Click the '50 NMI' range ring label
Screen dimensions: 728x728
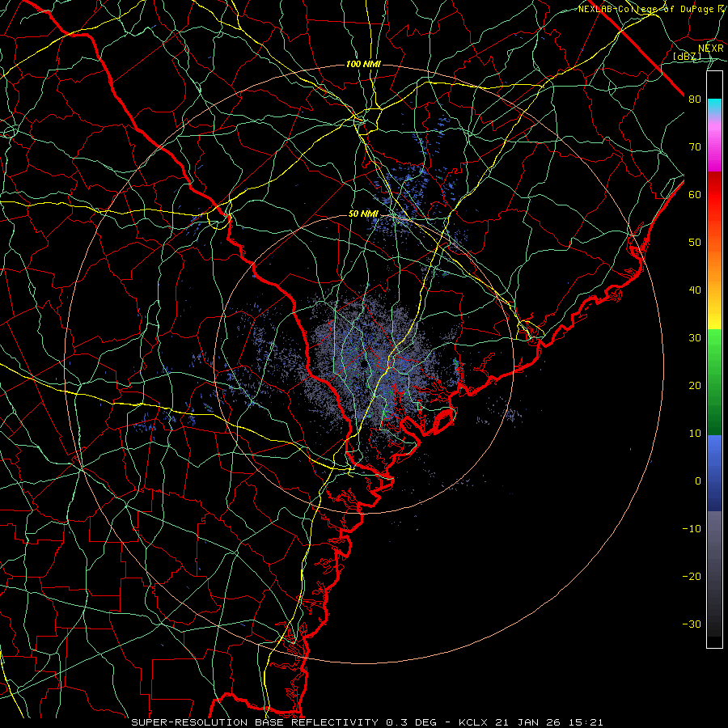363,214
